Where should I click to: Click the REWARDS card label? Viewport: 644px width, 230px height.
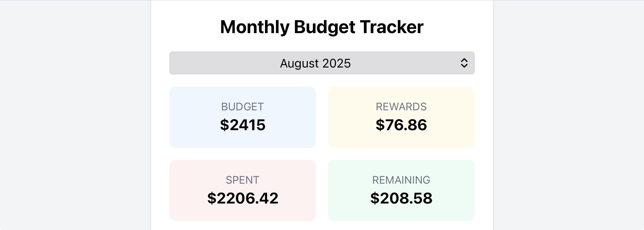click(401, 107)
